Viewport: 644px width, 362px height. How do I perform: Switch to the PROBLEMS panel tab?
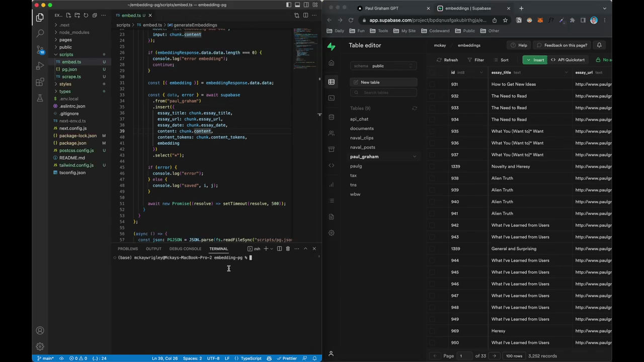[128, 249]
